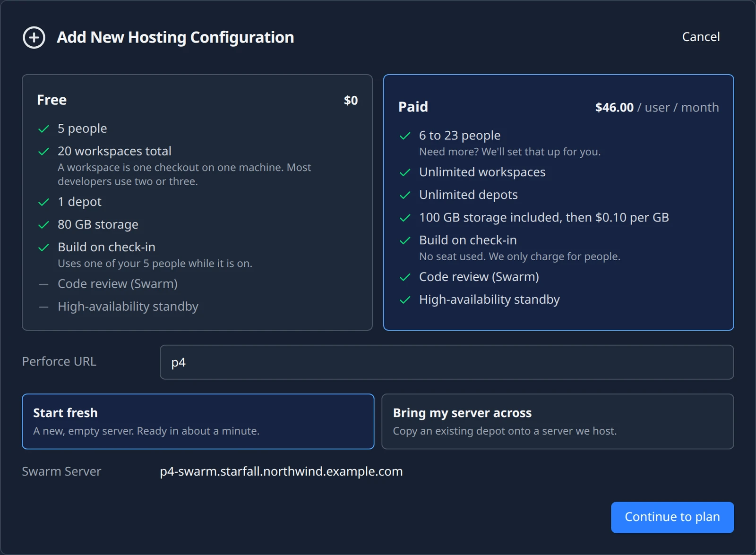The height and width of the screenshot is (555, 756).
Task: Click 'Copy an existing depot onto a server' description
Action: [505, 431]
